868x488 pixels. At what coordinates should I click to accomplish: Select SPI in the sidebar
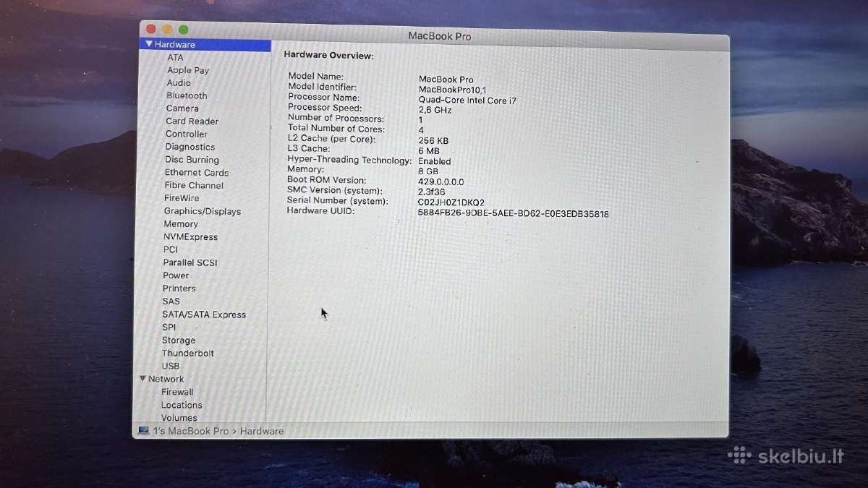169,327
